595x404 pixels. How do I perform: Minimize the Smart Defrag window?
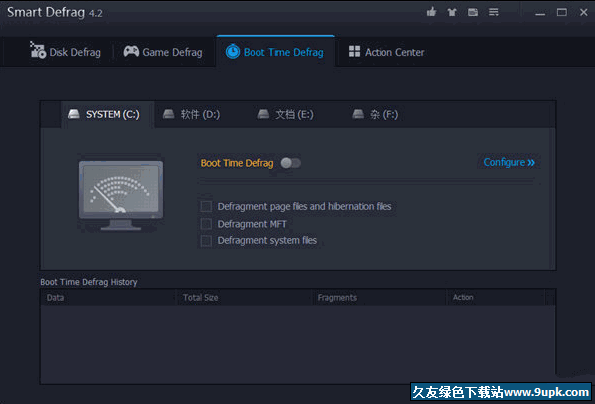540,13
